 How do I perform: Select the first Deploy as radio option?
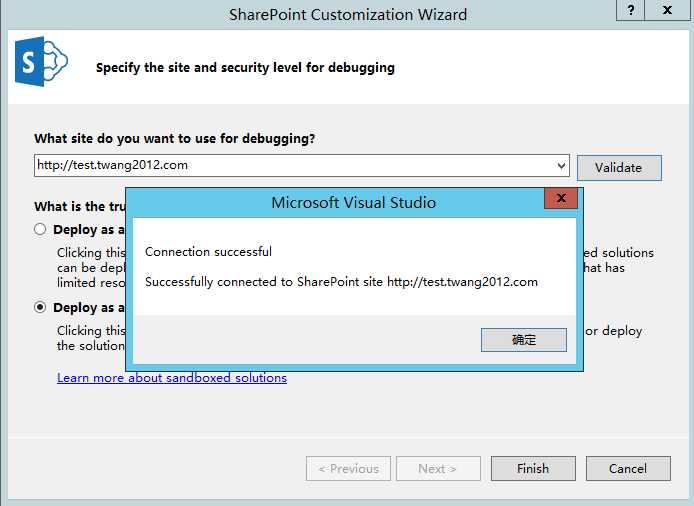click(40, 229)
